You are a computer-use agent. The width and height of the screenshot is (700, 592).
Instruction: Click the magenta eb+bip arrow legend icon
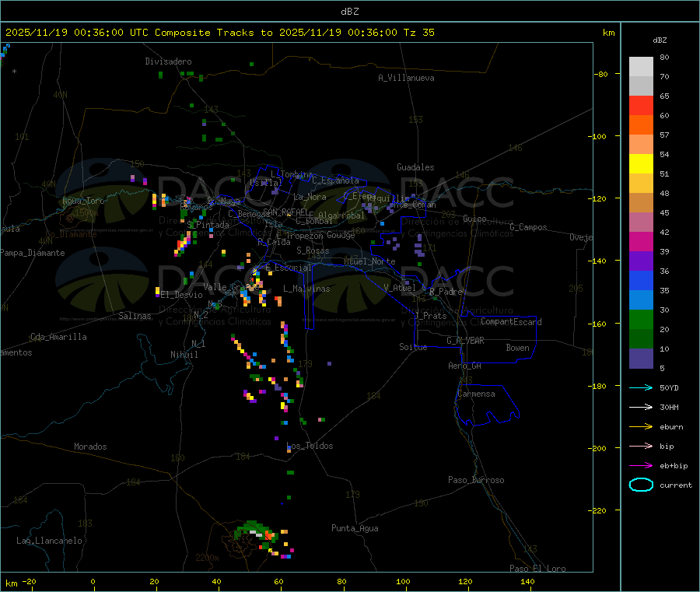[641, 466]
